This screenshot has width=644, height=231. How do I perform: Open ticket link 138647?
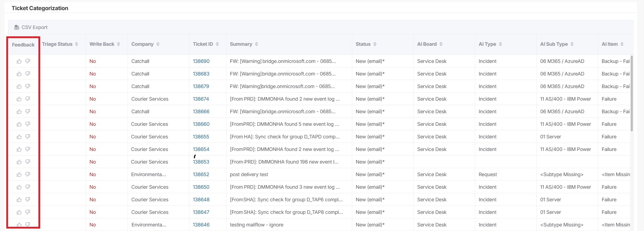pos(201,212)
